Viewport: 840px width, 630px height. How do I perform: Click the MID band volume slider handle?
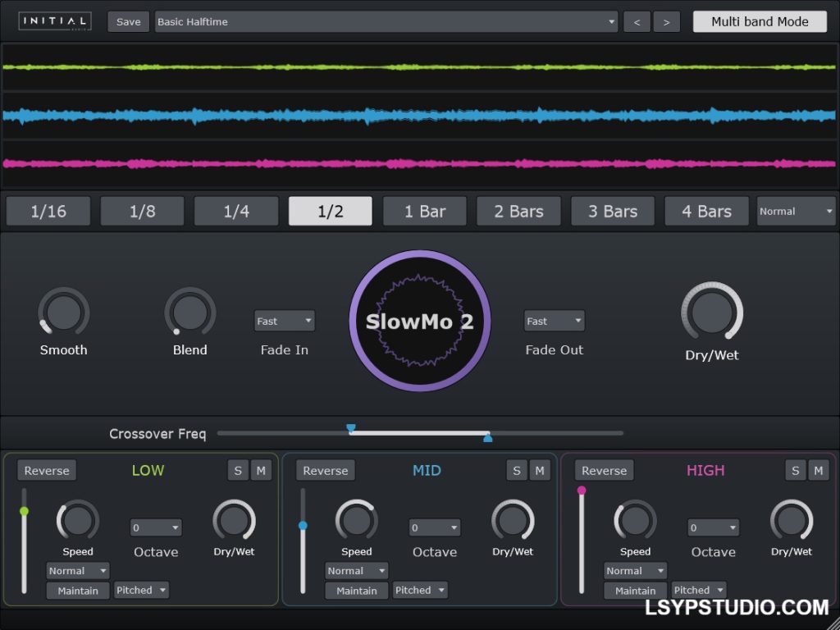(x=304, y=526)
